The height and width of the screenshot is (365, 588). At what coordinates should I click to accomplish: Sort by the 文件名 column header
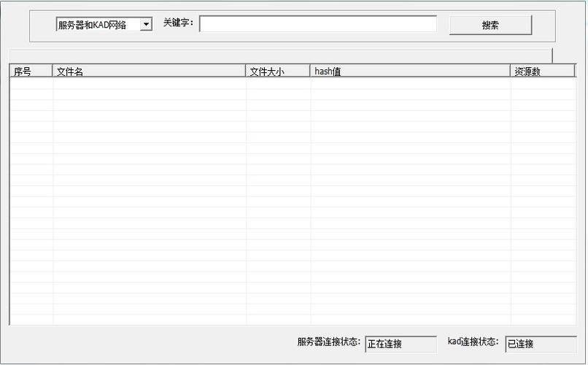click(x=149, y=71)
